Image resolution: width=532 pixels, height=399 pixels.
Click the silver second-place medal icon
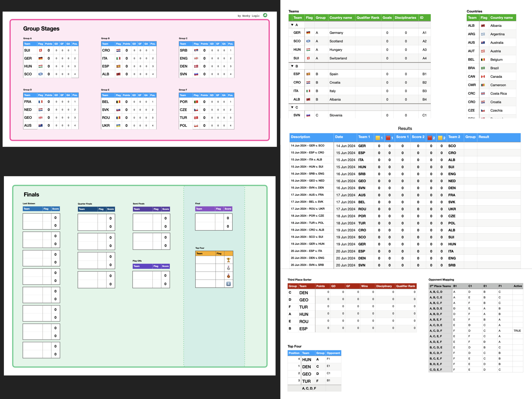point(228,268)
